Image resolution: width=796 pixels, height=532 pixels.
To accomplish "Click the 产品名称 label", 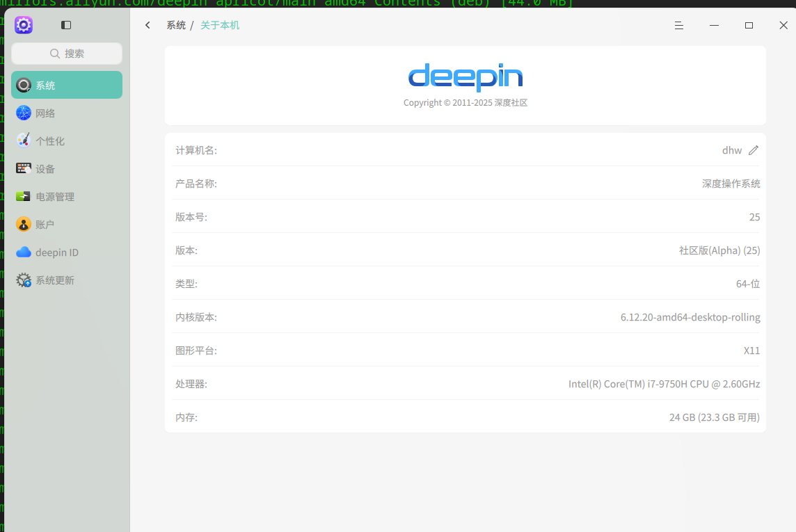I will pyautogui.click(x=196, y=184).
